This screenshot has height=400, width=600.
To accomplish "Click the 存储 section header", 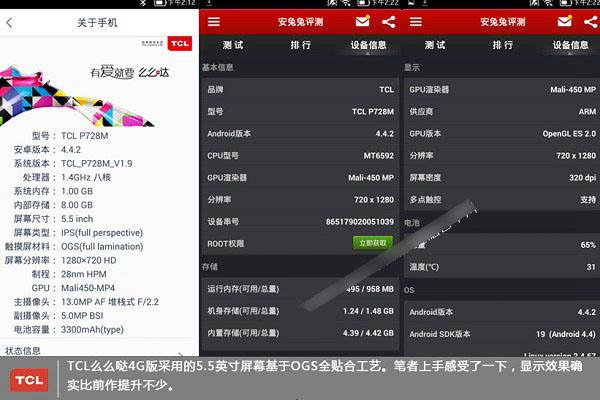I will [210, 267].
